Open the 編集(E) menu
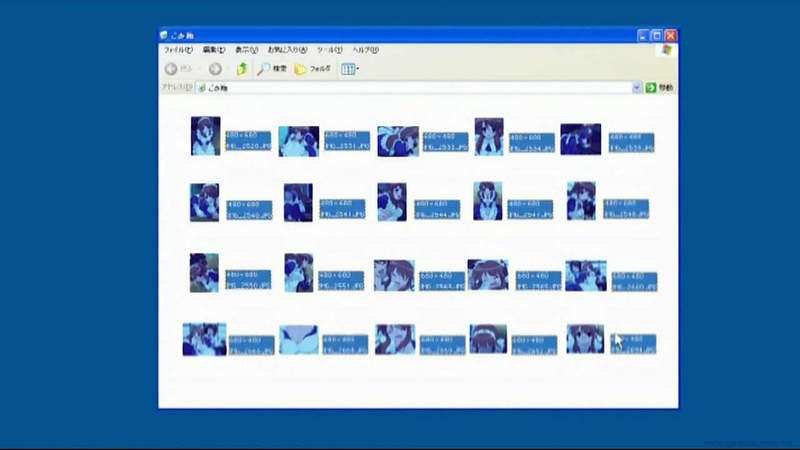This screenshot has width=800, height=450. click(x=215, y=50)
